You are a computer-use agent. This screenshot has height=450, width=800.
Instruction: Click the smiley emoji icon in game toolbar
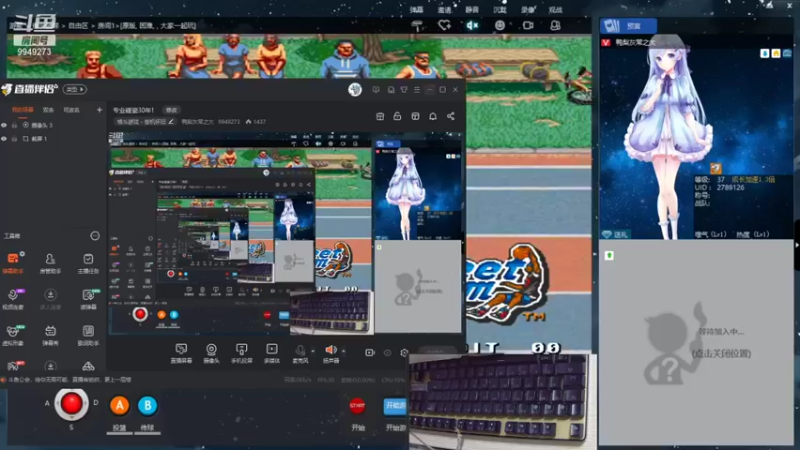tap(500, 25)
